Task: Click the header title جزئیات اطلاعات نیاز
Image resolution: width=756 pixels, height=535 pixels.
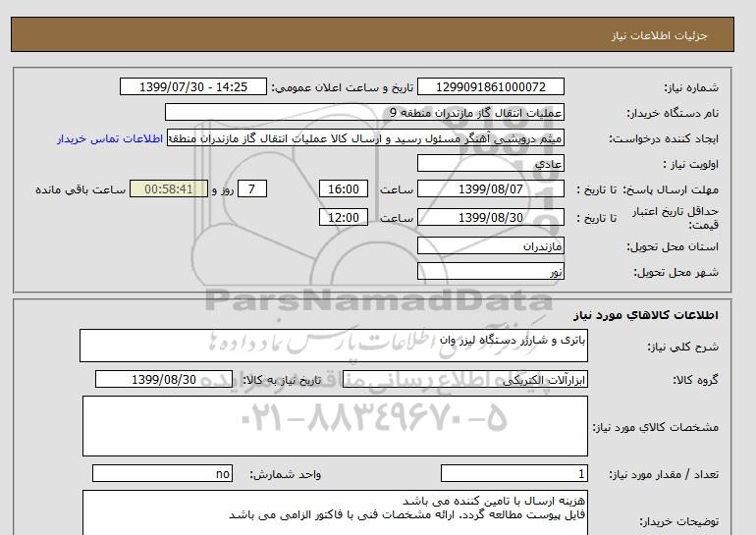Action: [659, 35]
